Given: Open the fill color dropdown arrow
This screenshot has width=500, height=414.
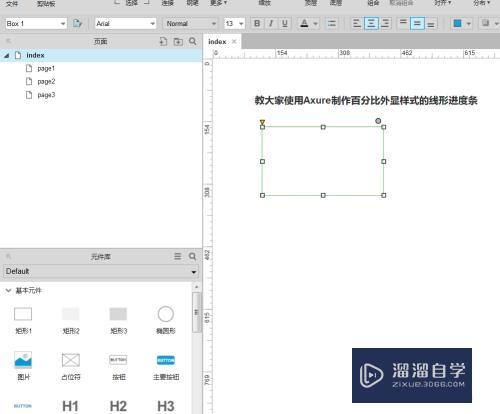Looking at the screenshot, I should click(x=469, y=24).
